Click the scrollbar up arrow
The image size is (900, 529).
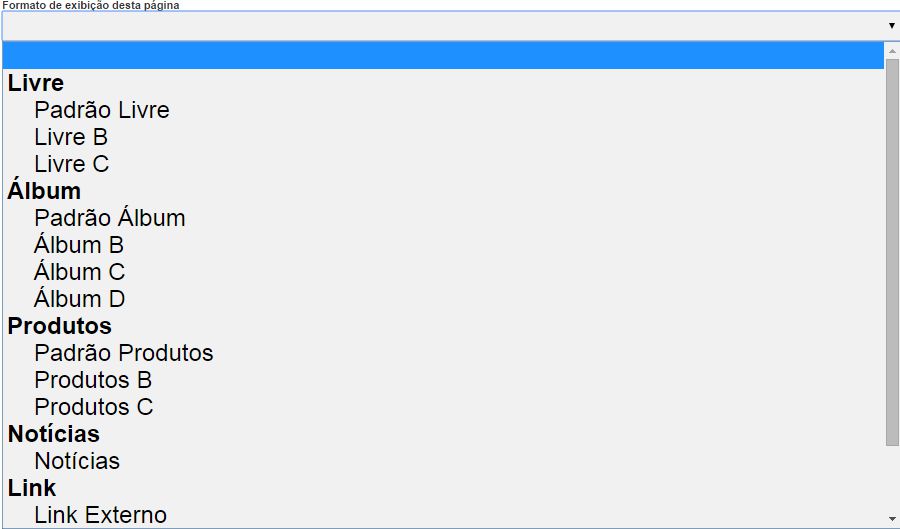point(892,50)
